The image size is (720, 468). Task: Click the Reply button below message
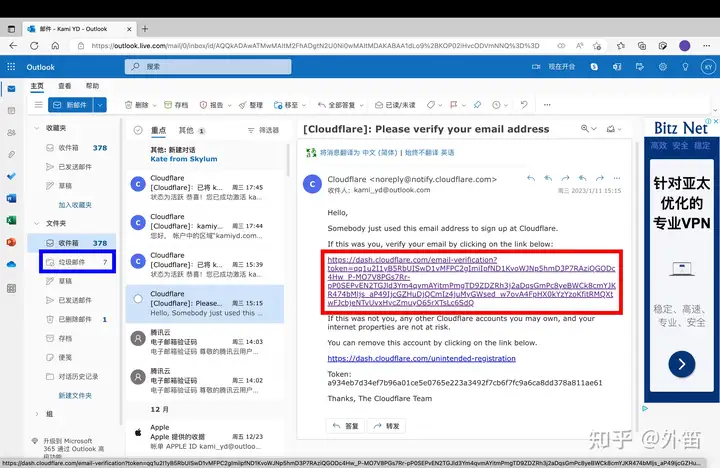pos(345,426)
